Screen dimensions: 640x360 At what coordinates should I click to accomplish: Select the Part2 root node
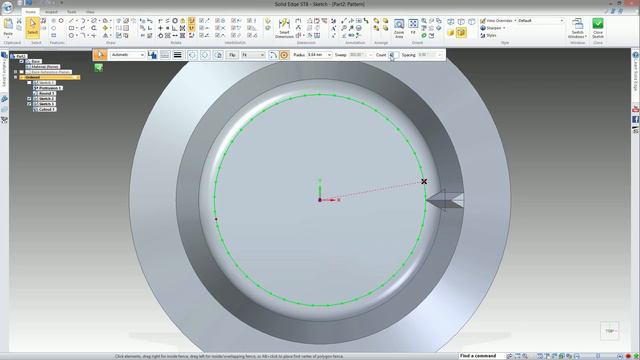[x=19, y=56]
